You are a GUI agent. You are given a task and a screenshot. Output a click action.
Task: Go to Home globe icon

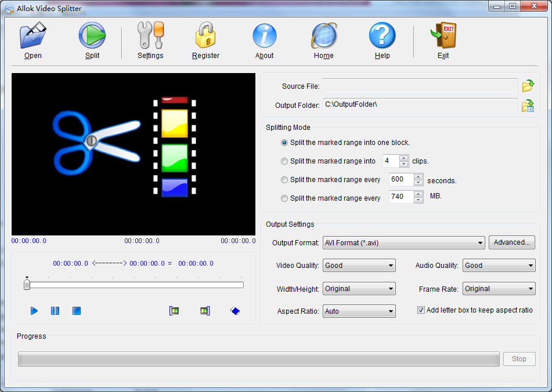pyautogui.click(x=324, y=35)
